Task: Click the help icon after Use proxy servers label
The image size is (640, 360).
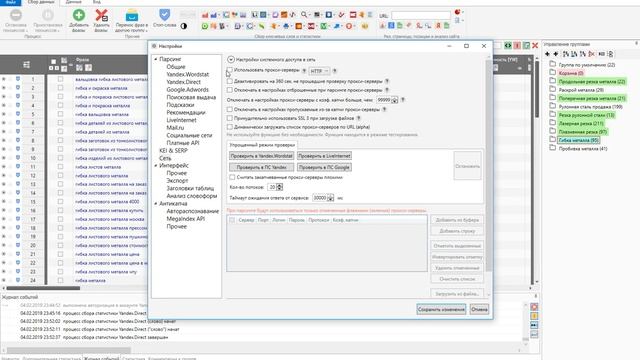Action: point(304,71)
